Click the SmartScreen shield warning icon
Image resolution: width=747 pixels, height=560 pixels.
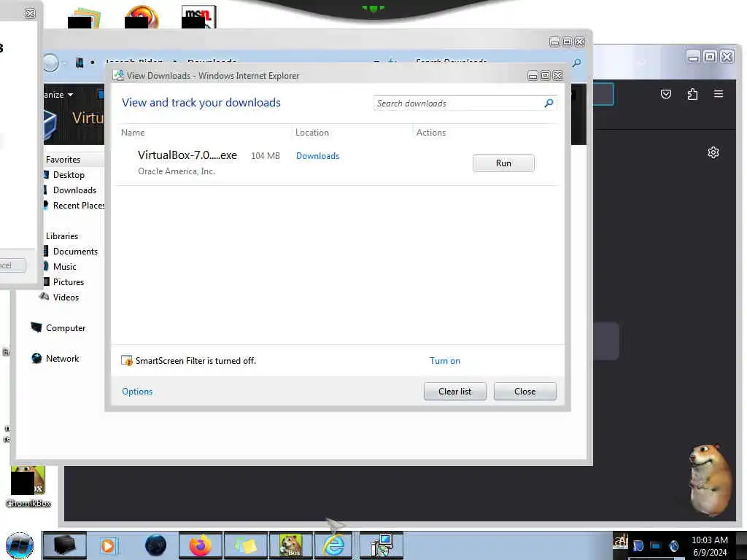click(x=127, y=360)
